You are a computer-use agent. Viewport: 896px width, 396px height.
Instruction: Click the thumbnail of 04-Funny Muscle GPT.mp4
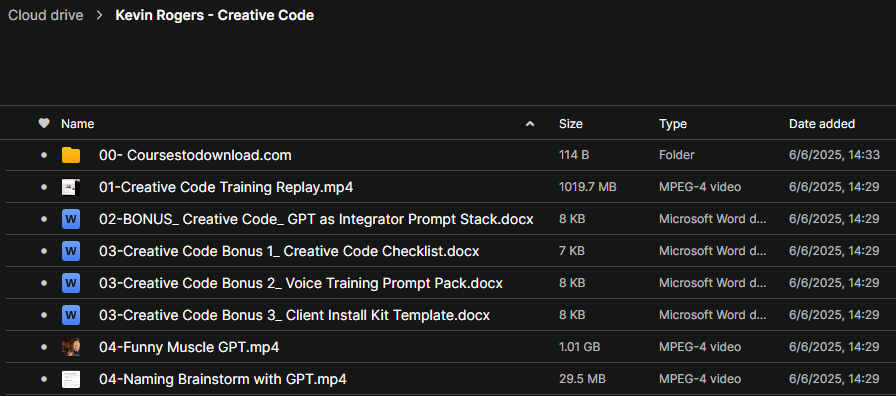(71, 347)
